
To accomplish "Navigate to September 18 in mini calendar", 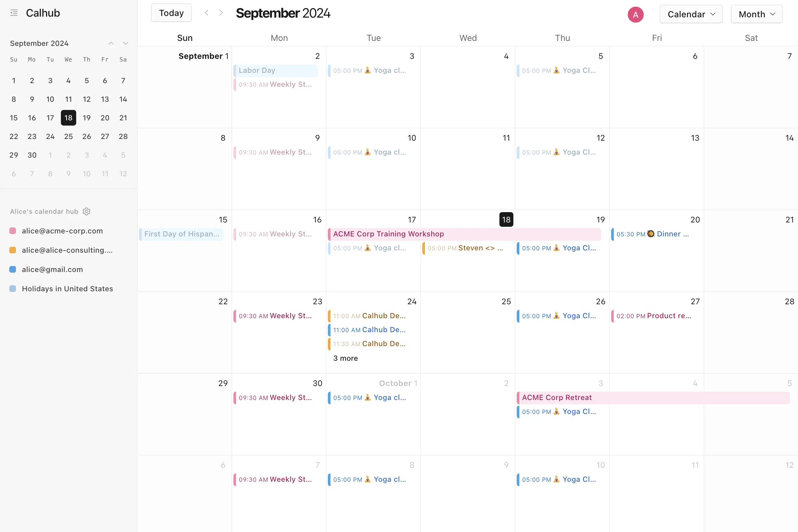I will tap(68, 118).
